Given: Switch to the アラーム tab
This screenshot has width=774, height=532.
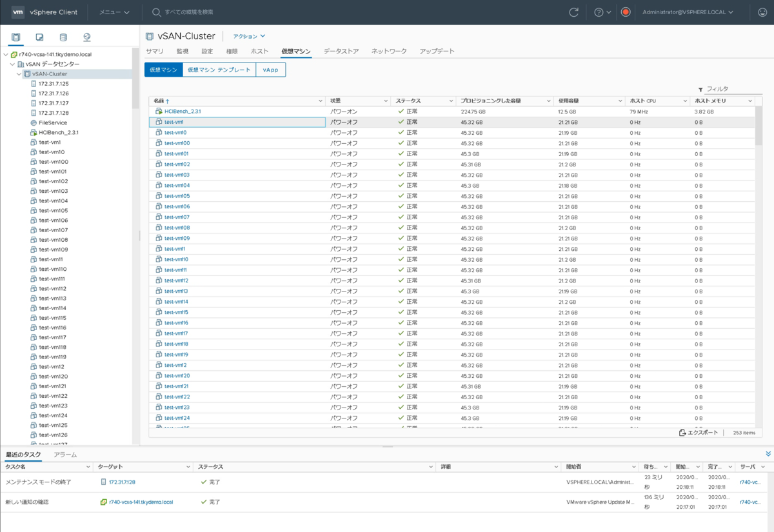Looking at the screenshot, I should click(x=65, y=455).
